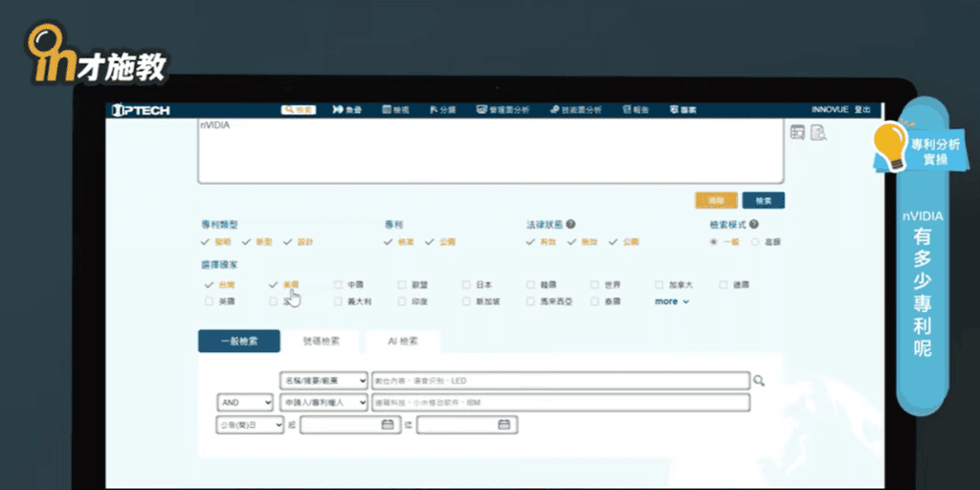Screen dimensions: 980x490
Task: Expand more countries list
Action: pos(671,301)
